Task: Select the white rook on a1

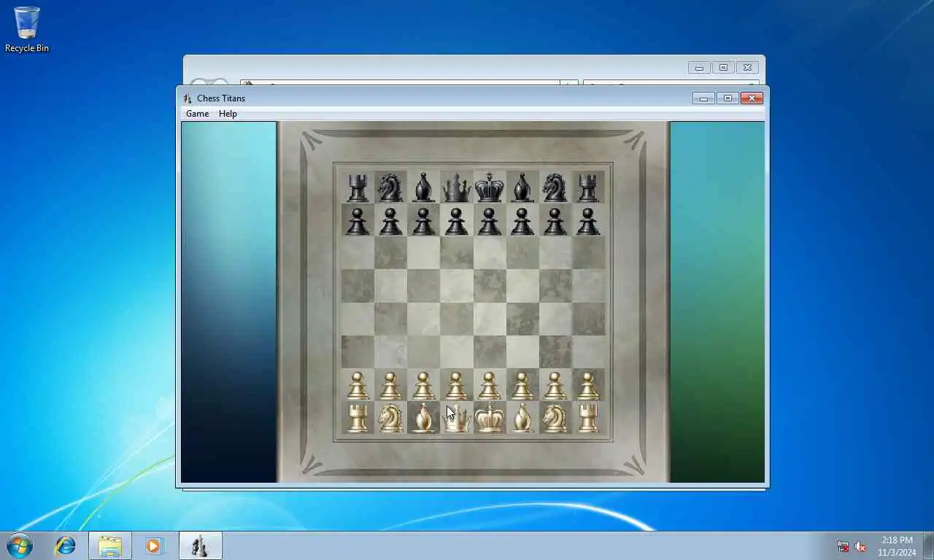Action: pyautogui.click(x=358, y=419)
